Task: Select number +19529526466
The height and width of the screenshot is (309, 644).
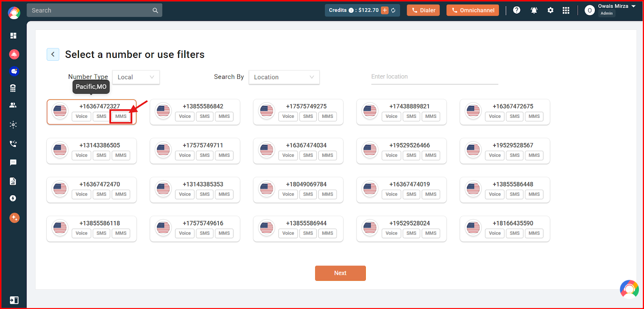Action: coord(402,151)
